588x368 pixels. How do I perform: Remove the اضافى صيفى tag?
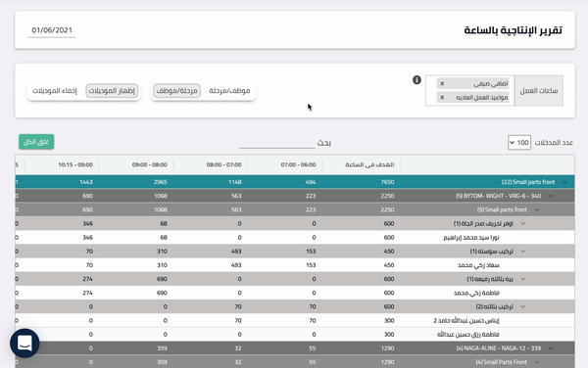[442, 83]
